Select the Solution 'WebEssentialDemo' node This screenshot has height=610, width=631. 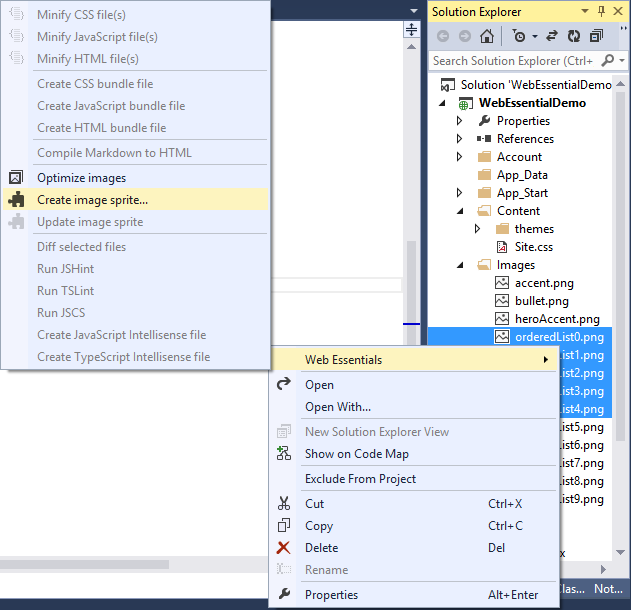[x=526, y=85]
